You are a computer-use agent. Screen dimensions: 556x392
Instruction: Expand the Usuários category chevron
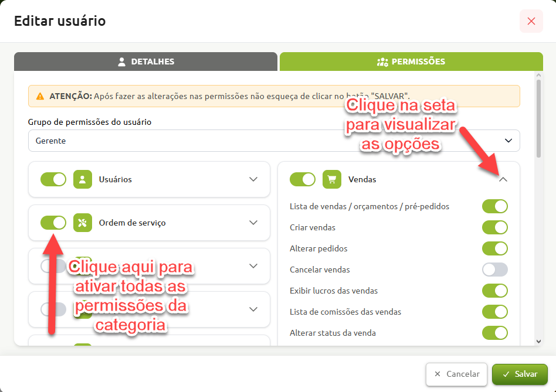(x=253, y=179)
